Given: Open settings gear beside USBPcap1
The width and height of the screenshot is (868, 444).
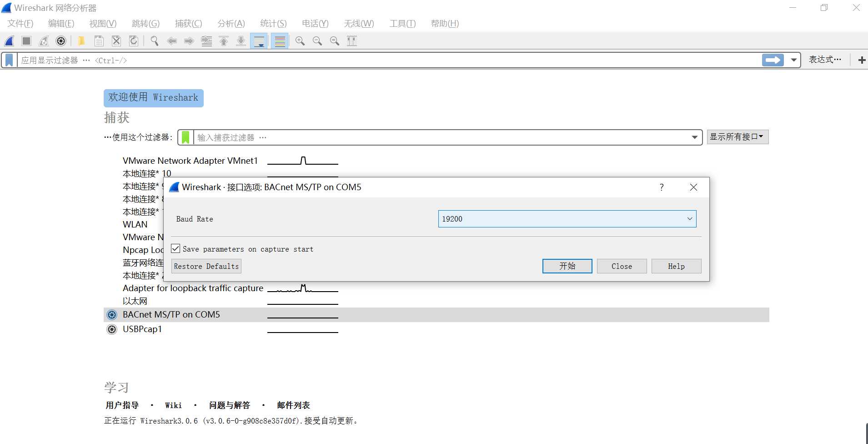Looking at the screenshot, I should [112, 329].
